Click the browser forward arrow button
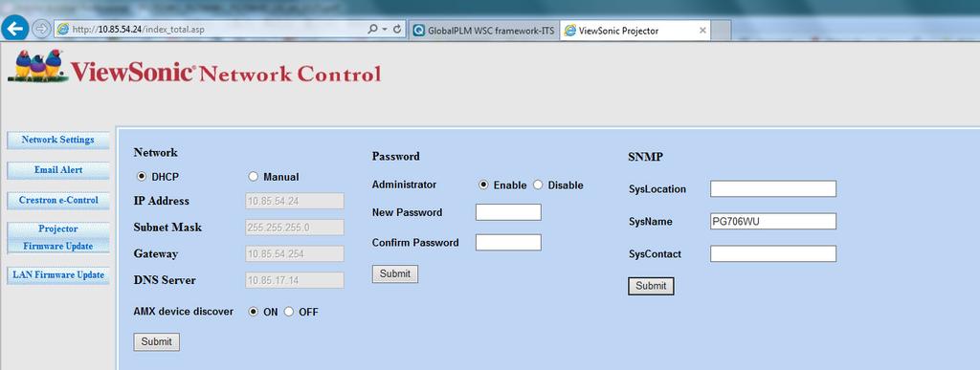The height and width of the screenshot is (370, 980). tap(40, 29)
